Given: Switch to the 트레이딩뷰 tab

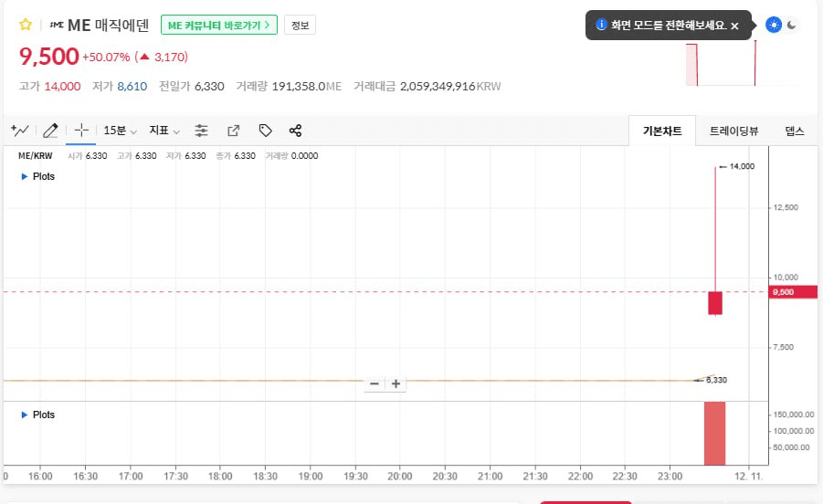Looking at the screenshot, I should pyautogui.click(x=733, y=131).
